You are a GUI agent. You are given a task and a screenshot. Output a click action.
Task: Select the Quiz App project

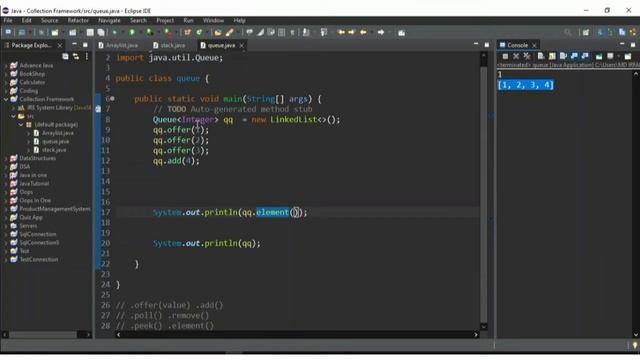pyautogui.click(x=31, y=218)
